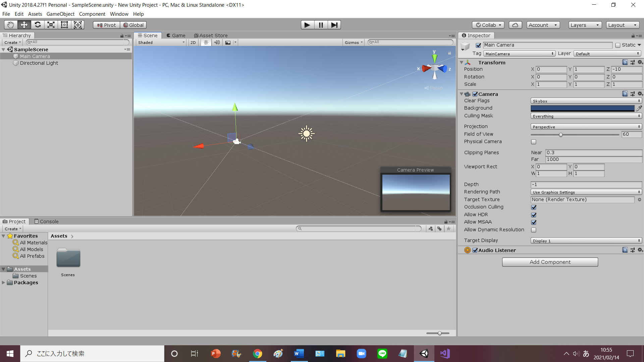The height and width of the screenshot is (362, 644).
Task: Open the Tag MainCamera dropdown
Action: (519, 54)
